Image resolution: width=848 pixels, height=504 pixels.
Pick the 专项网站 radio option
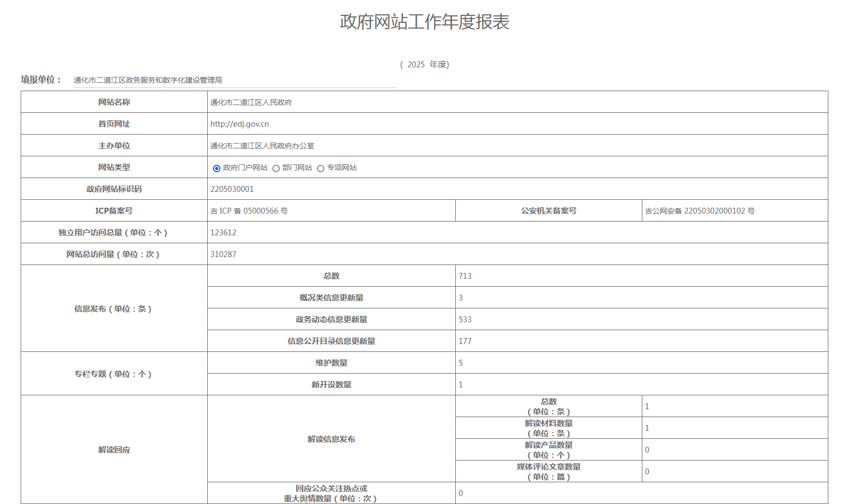point(321,169)
